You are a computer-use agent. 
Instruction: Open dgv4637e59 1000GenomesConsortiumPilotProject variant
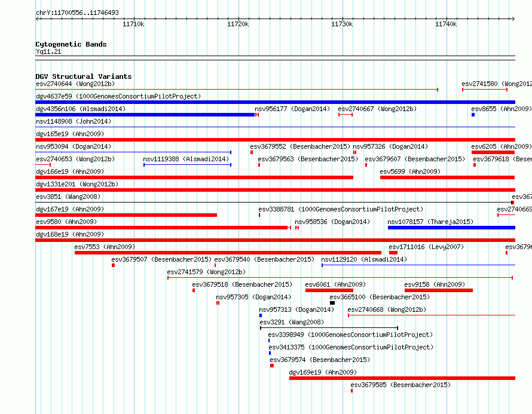(118, 96)
